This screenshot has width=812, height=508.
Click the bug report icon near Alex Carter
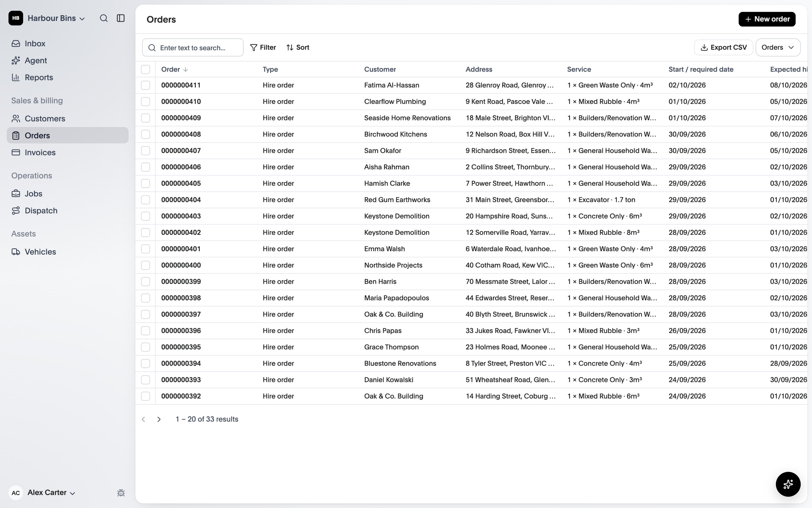[121, 493]
